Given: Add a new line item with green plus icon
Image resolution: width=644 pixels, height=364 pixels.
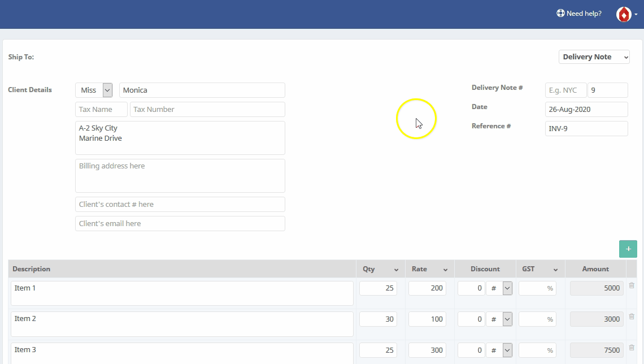Looking at the screenshot, I should point(628,249).
